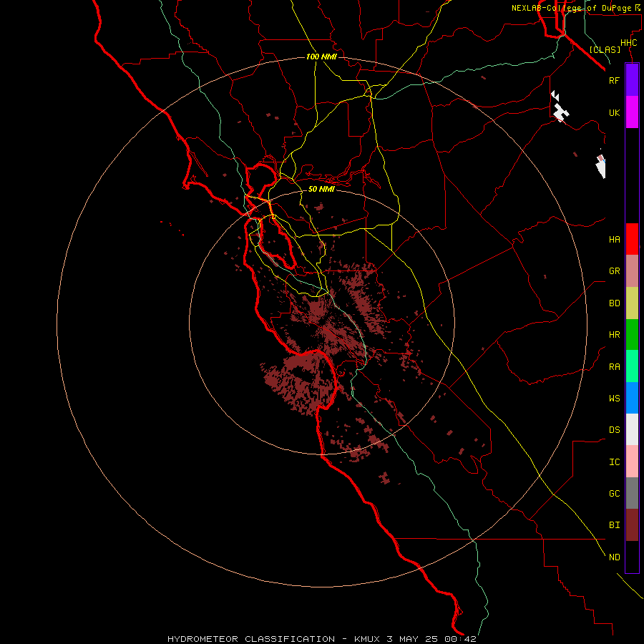Viewport: 644px width, 644px height.
Task: Click the 'HA' legend label
Action: tap(614, 239)
